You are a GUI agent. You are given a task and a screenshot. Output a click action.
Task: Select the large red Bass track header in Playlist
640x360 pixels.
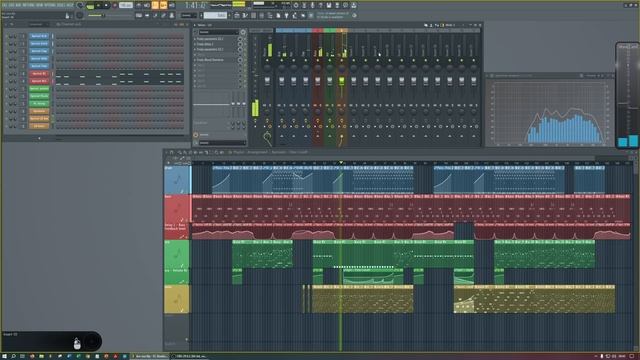coord(177,208)
